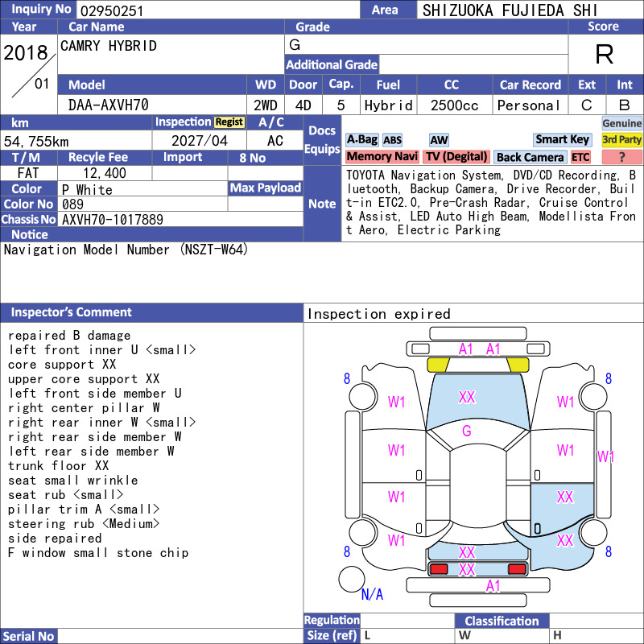The height and width of the screenshot is (644, 644).
Task: Click the comment 'trunk floor XX'
Action: point(58,466)
